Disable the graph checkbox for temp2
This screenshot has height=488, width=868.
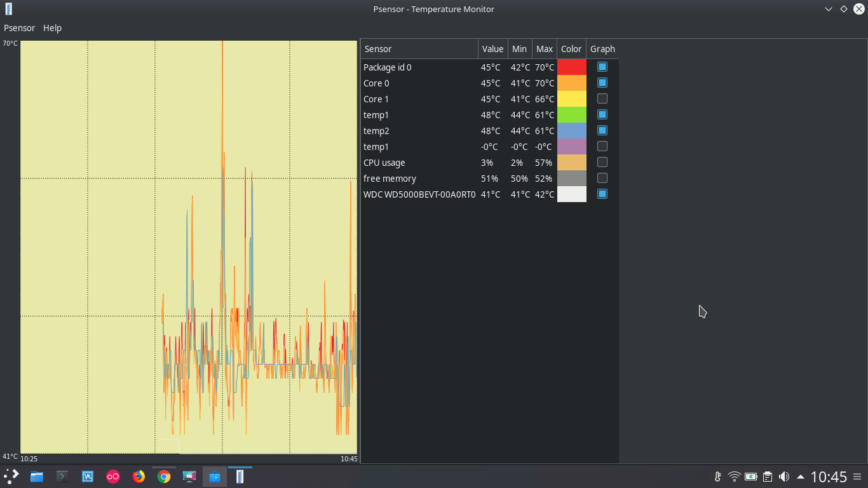click(x=602, y=130)
